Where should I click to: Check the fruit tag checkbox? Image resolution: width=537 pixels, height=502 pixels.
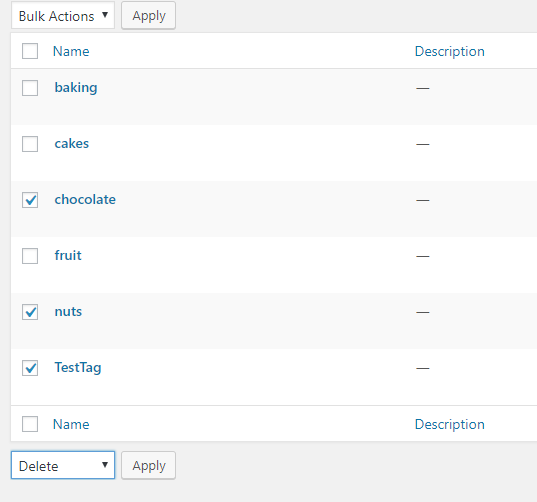(30, 256)
